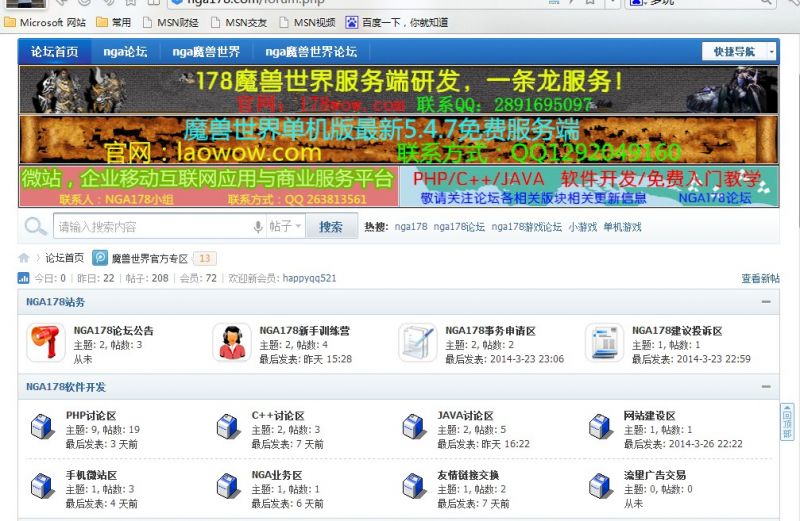Click the hot search nga178游戏论坛 link

click(527, 227)
